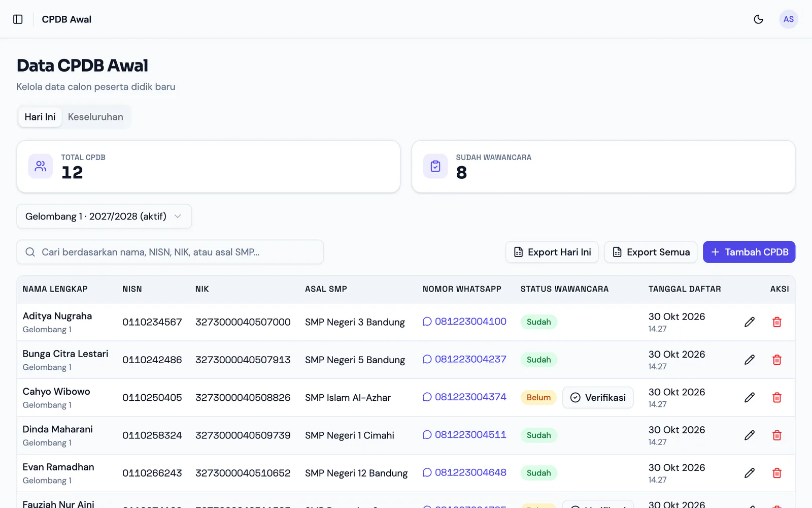Edit Aditya Nugraha's row with pencil icon
The image size is (812, 508).
pyautogui.click(x=750, y=322)
